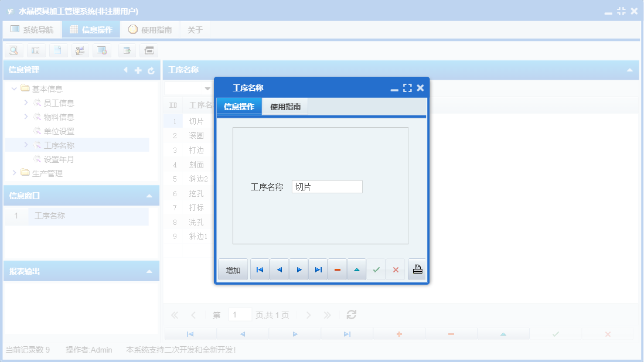This screenshot has width=644, height=362.
Task: Collapse the main 工序名称 panel header arrow
Action: point(629,70)
